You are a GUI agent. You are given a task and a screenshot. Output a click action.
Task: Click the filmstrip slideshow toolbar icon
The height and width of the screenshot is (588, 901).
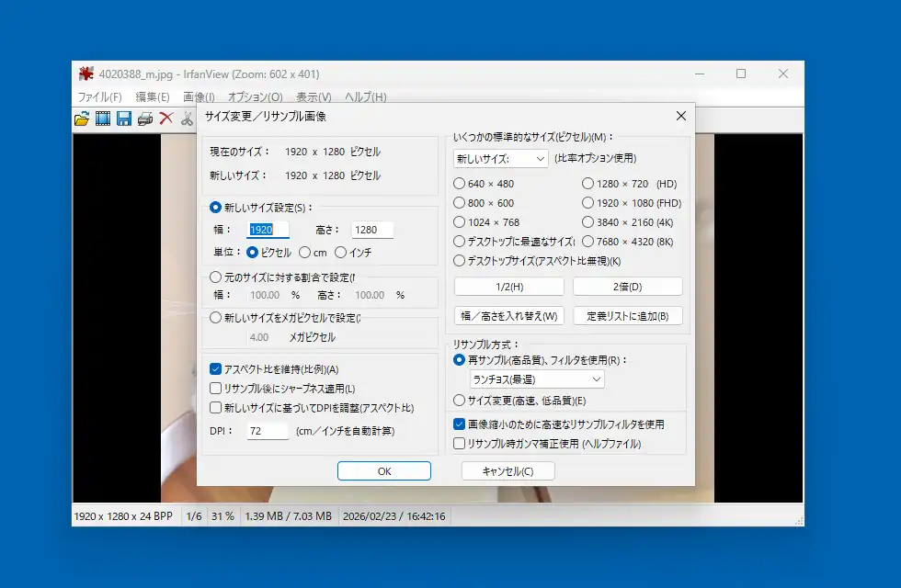[103, 119]
